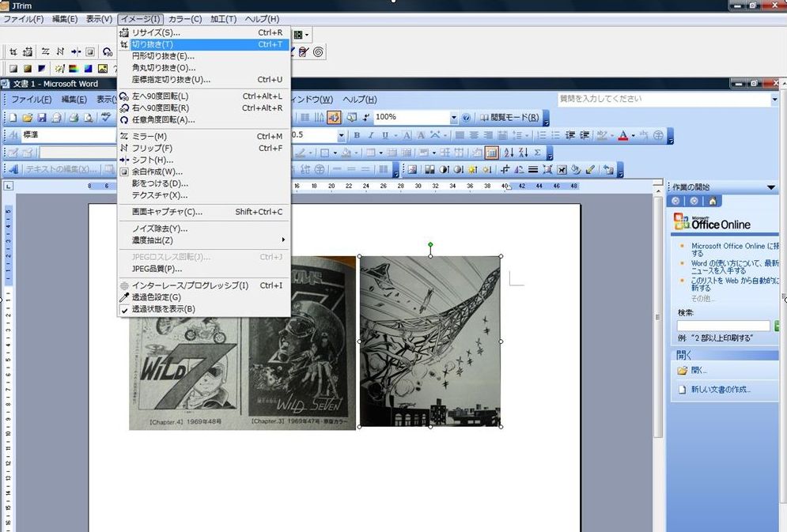The image size is (787, 532).
Task: Click the AutoSum sigma icon
Action: click(x=538, y=153)
